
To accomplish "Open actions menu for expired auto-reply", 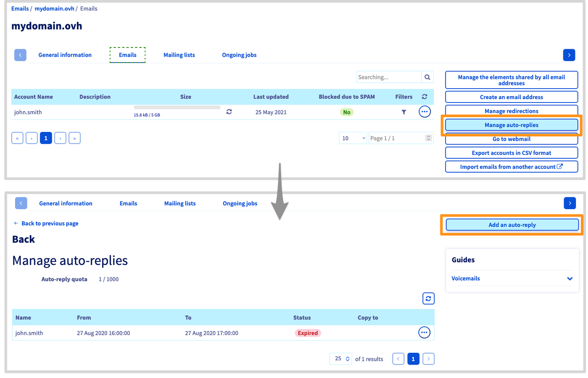I will pos(424,333).
